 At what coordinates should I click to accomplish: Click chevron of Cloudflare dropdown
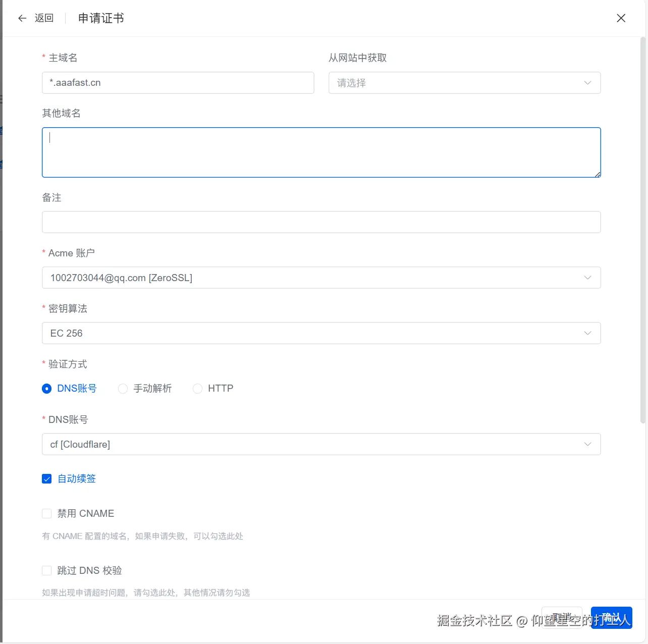click(587, 444)
